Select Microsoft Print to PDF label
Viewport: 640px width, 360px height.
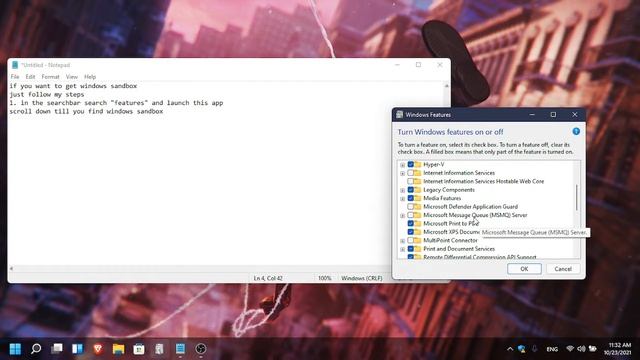point(451,223)
